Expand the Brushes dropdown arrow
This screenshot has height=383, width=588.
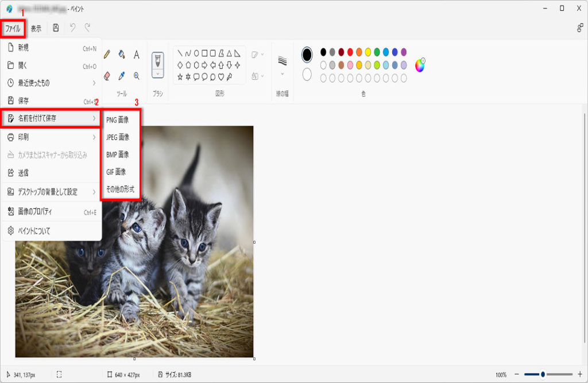tap(157, 74)
